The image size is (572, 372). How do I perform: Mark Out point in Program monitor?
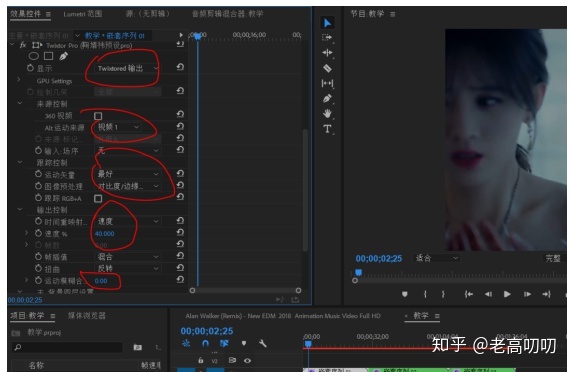coord(443,294)
